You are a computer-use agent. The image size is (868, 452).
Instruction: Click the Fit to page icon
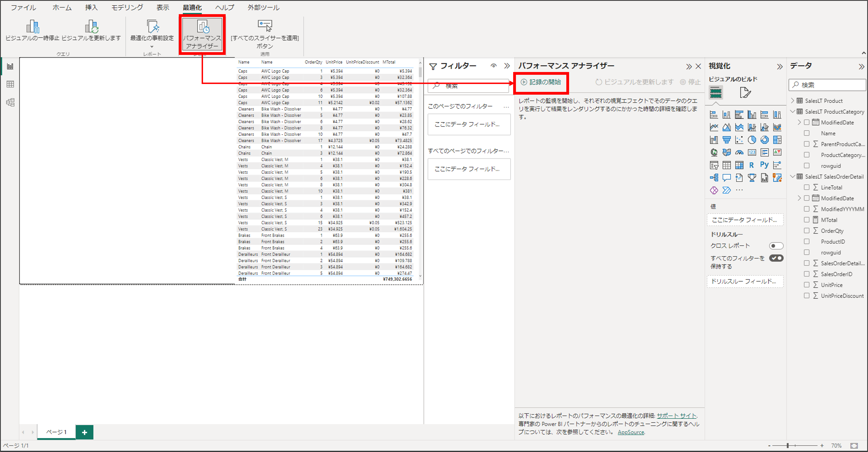tap(854, 445)
